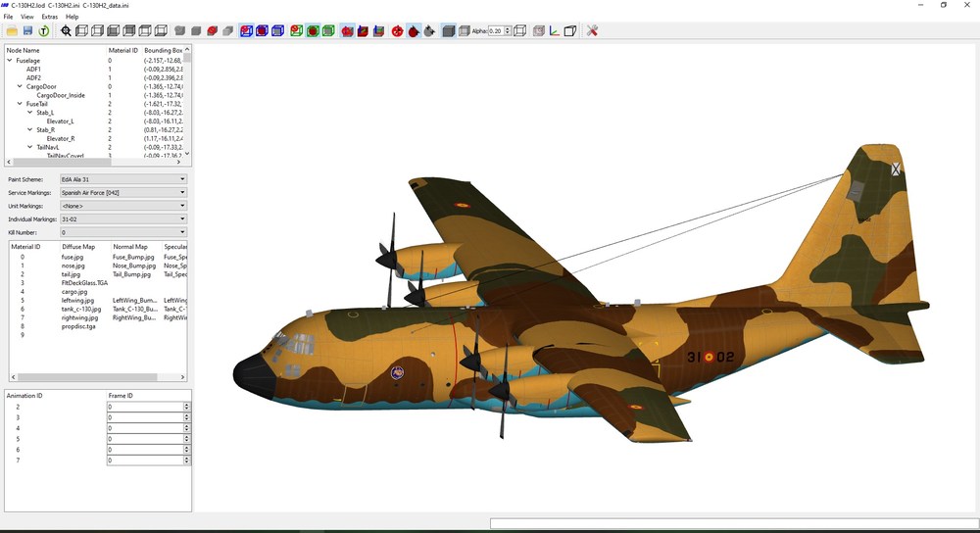Click the Frame ID column header

[x=121, y=396]
